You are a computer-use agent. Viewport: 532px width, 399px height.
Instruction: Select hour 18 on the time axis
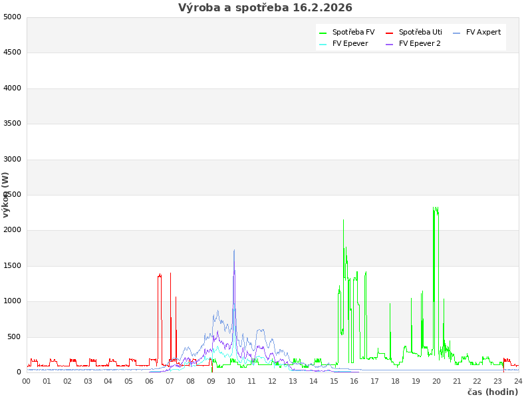pos(396,381)
